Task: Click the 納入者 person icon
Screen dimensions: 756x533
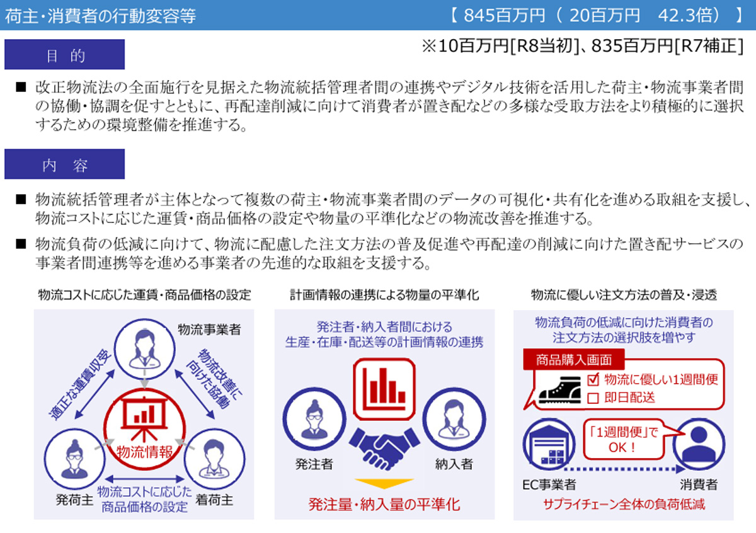Action: 454,420
